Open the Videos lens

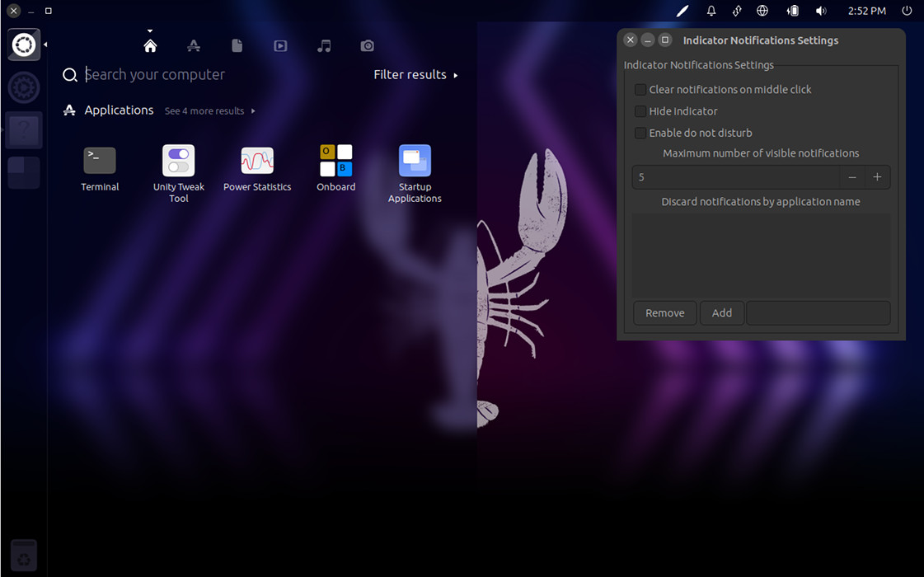pyautogui.click(x=280, y=45)
